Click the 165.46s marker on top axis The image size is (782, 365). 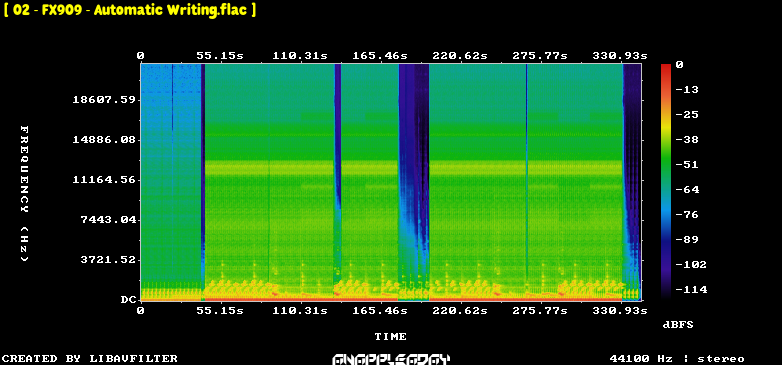(x=380, y=56)
